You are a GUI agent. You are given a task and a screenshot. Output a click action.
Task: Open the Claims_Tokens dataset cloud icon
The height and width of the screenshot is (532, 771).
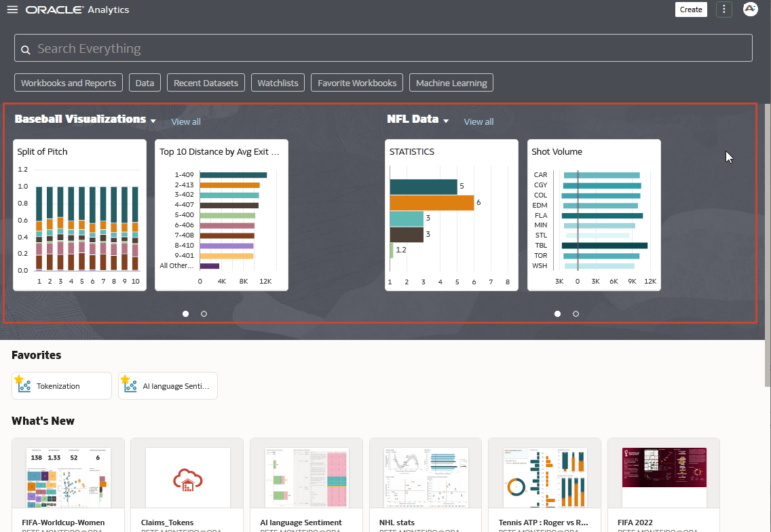click(x=188, y=480)
